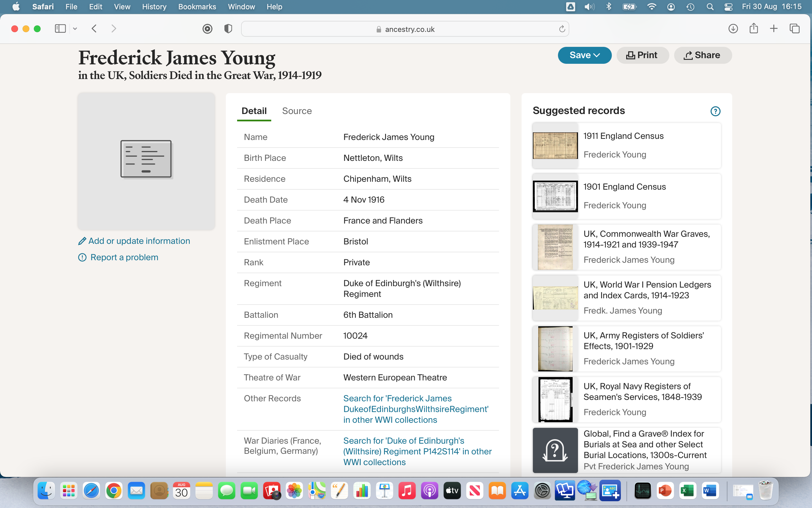Click the ancestry.co.uk address bar
Screen dimensions: 812x508
(405, 29)
